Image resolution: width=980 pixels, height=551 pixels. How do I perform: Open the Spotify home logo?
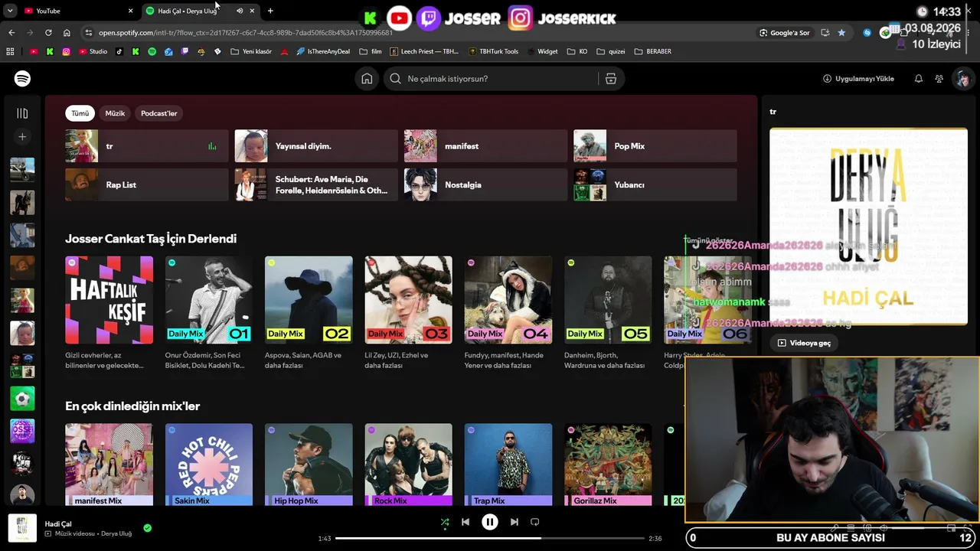click(22, 79)
